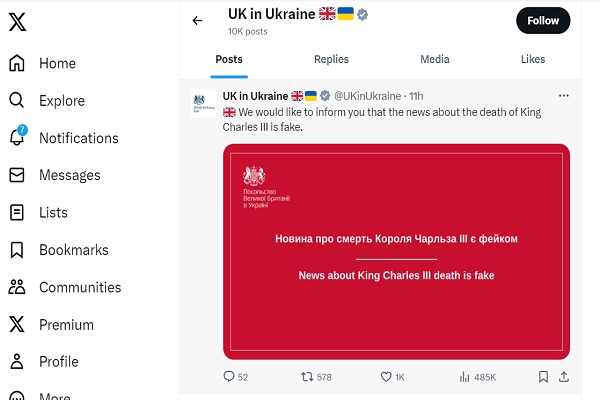
Task: Open Explore via the magnifier icon
Action: 16,100
